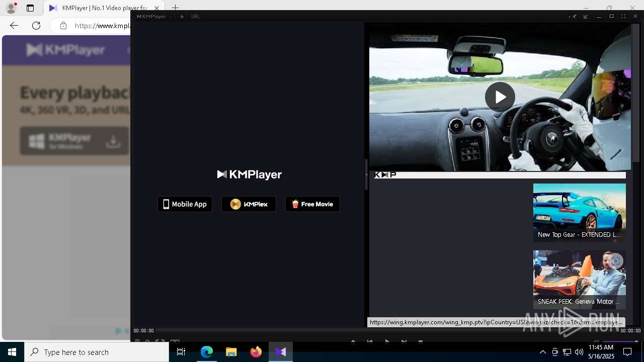Open the Windows notification center
644x362 pixels.
pos(628,352)
